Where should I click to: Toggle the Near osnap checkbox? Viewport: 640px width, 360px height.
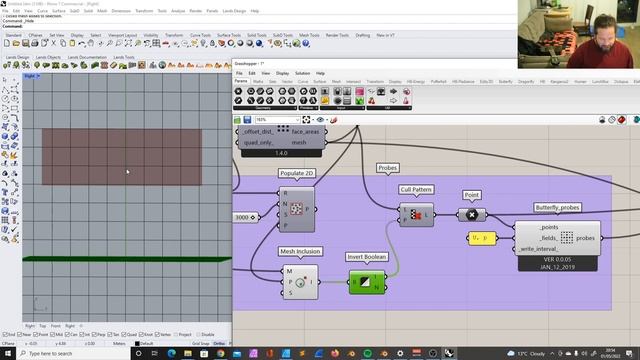[x=20, y=335]
